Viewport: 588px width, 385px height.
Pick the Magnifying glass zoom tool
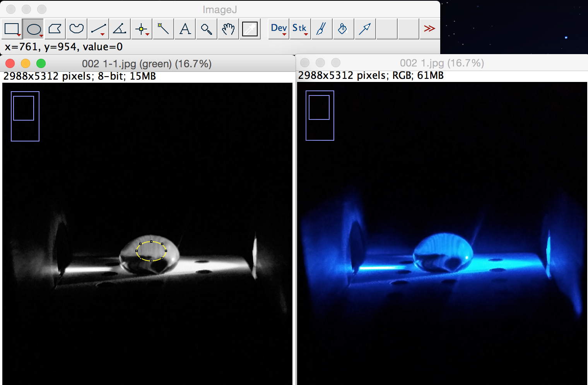207,29
